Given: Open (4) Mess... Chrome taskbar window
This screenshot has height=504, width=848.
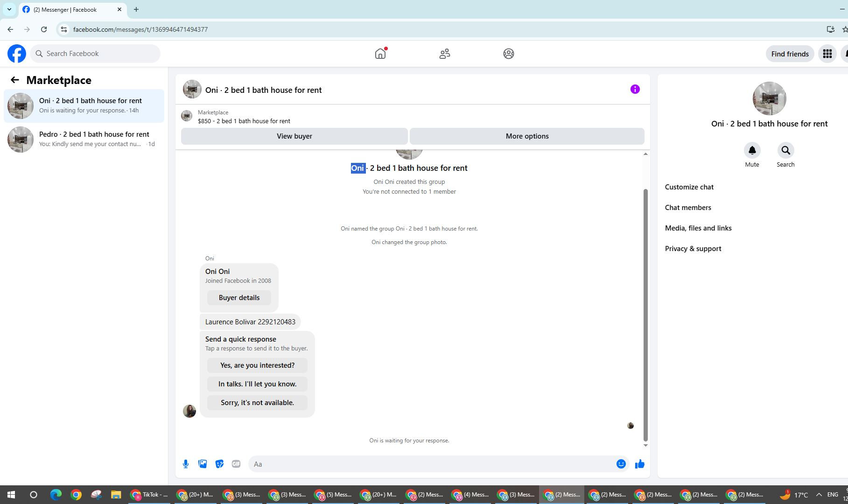Looking at the screenshot, I should tap(470, 495).
